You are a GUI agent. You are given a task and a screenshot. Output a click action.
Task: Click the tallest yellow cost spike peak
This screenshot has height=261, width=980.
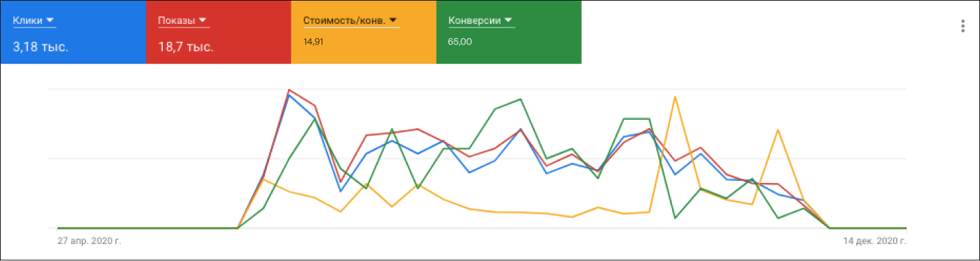pyautogui.click(x=675, y=97)
